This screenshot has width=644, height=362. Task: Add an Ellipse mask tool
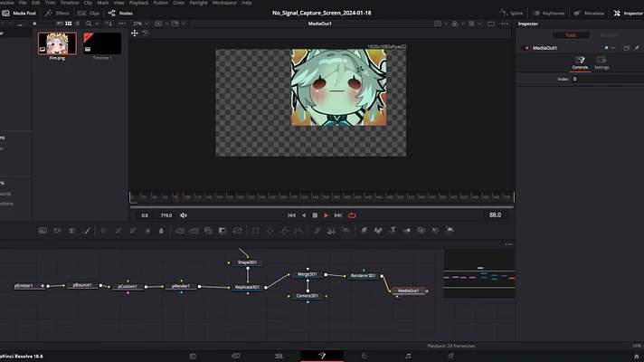pos(270,231)
